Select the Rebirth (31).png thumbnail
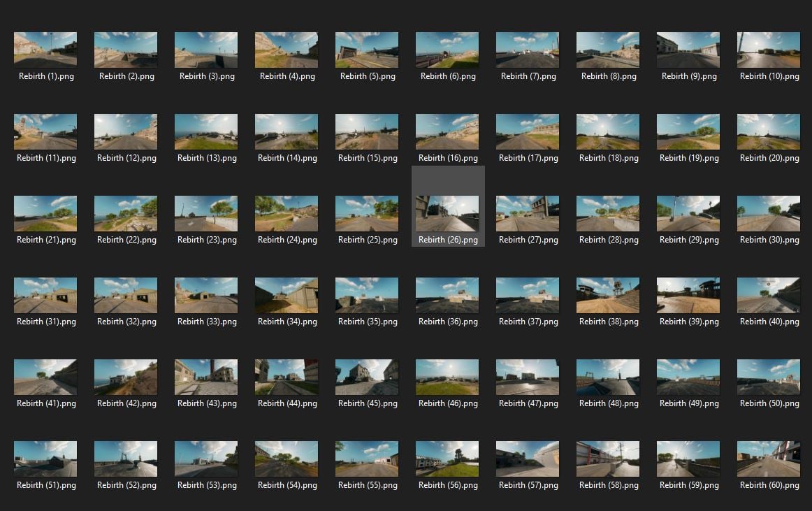 [45, 296]
